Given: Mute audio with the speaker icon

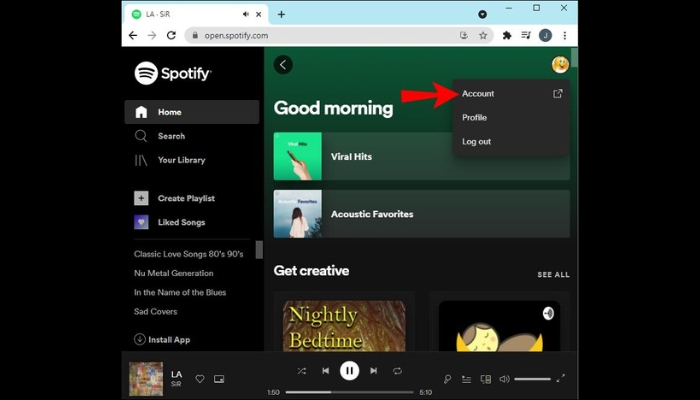Looking at the screenshot, I should (x=504, y=379).
